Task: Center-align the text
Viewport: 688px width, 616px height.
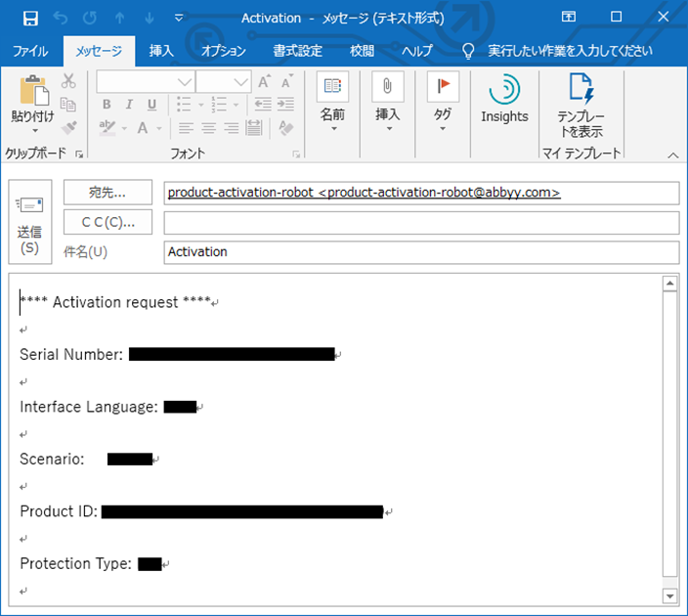Action: [x=208, y=128]
